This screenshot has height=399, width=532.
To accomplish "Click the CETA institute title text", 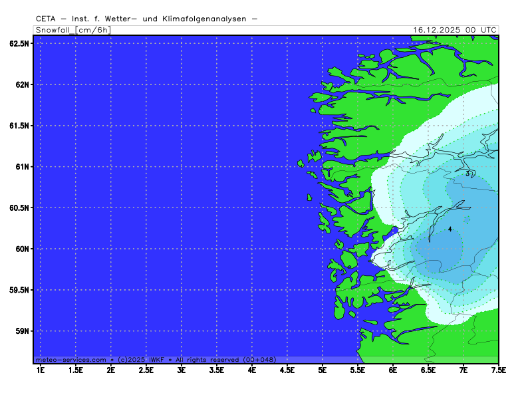I will [x=147, y=19].
